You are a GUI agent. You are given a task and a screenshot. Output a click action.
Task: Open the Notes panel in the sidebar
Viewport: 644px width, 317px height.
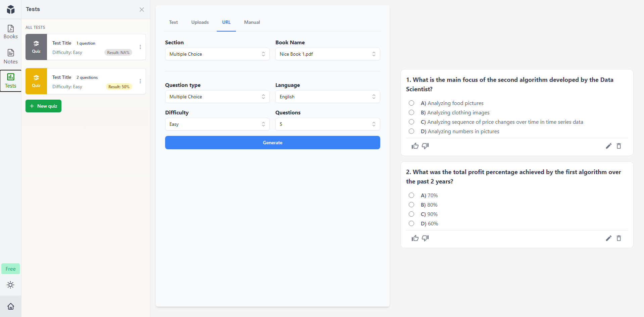coord(10,56)
